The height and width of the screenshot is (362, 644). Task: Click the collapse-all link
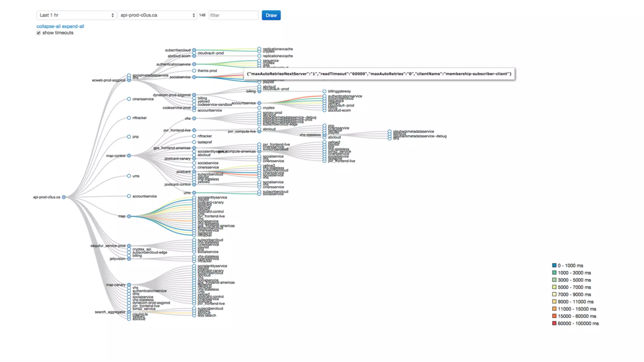[48, 26]
